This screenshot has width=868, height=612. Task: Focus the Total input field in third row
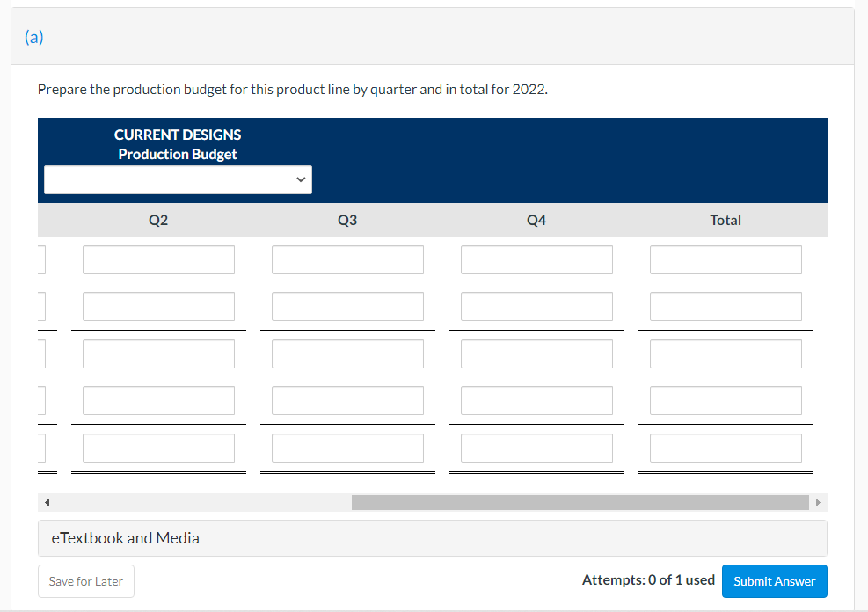[x=726, y=354]
